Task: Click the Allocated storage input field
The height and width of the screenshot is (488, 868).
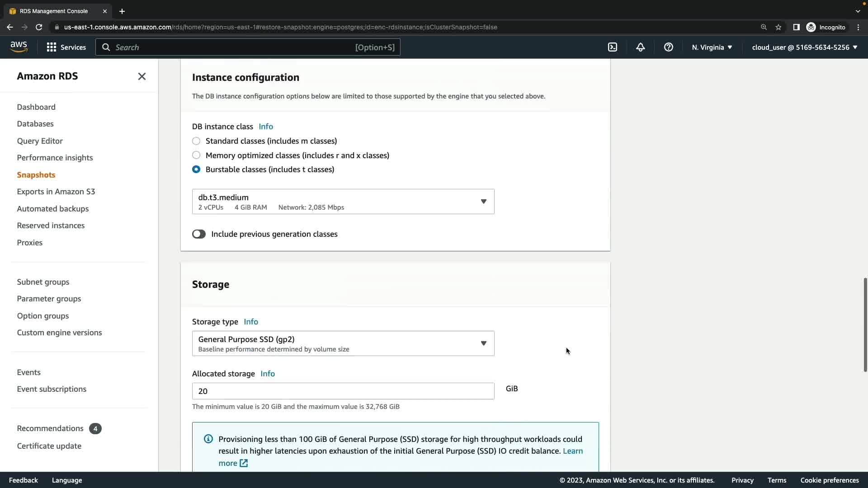Action: (343, 391)
